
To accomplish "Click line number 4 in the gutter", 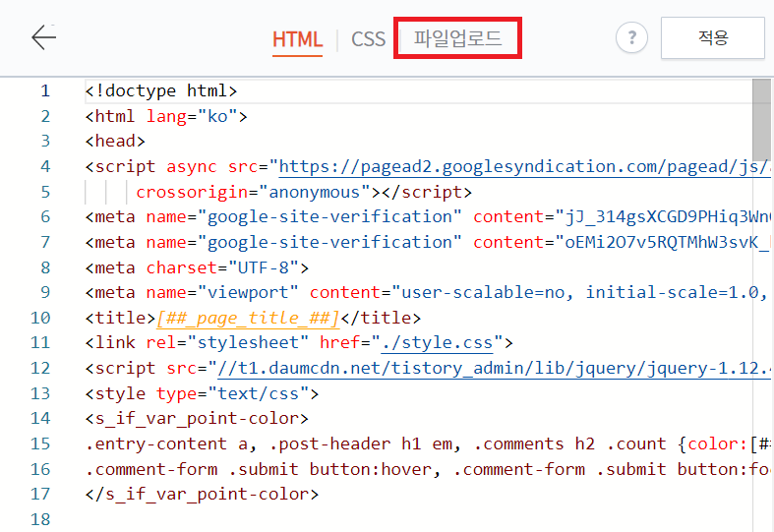I will [45, 166].
